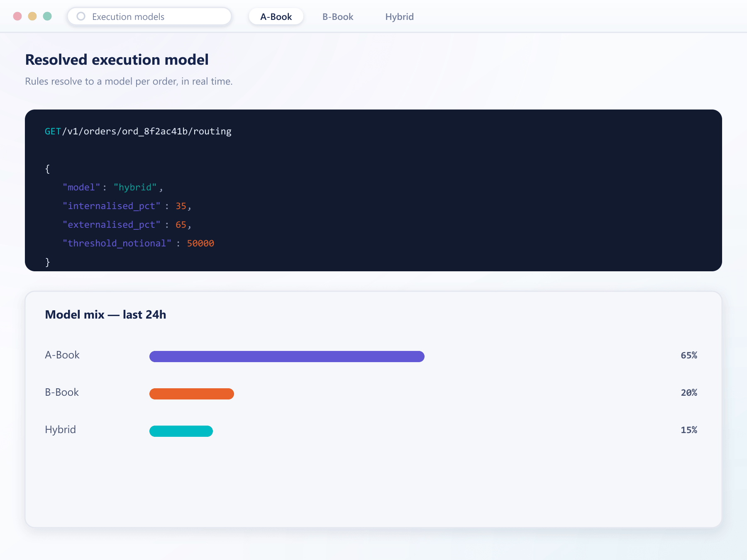Click the Model mix — last 24h heading

[x=105, y=315]
